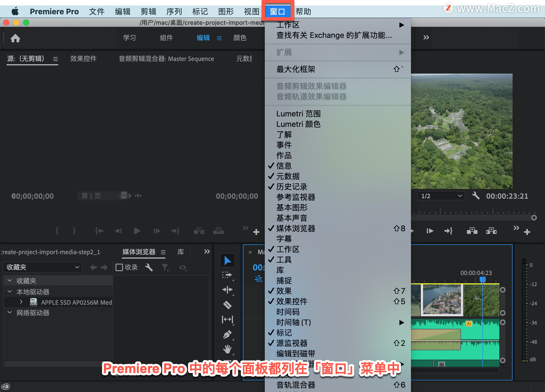Select the Hand tool
545x392 pixels.
227,349
